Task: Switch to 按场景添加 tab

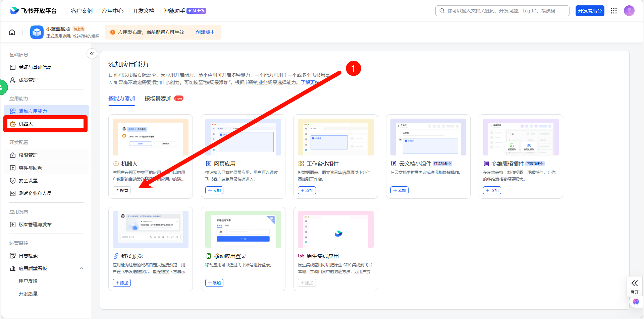Action: click(158, 99)
